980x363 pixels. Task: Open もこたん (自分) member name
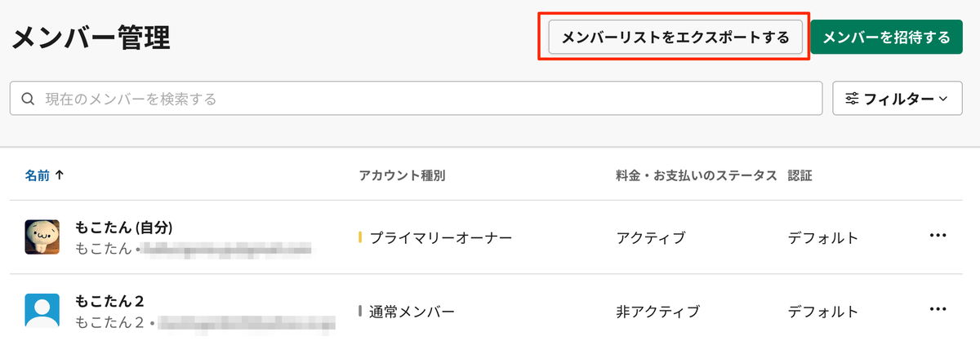click(123, 227)
